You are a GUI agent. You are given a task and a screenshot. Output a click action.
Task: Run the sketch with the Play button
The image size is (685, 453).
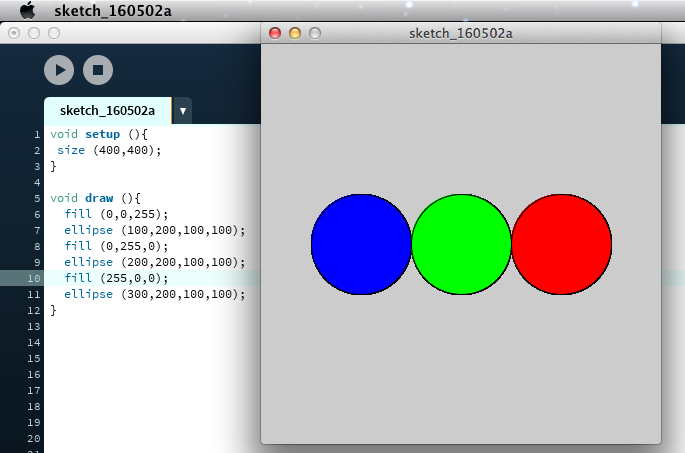[x=59, y=69]
